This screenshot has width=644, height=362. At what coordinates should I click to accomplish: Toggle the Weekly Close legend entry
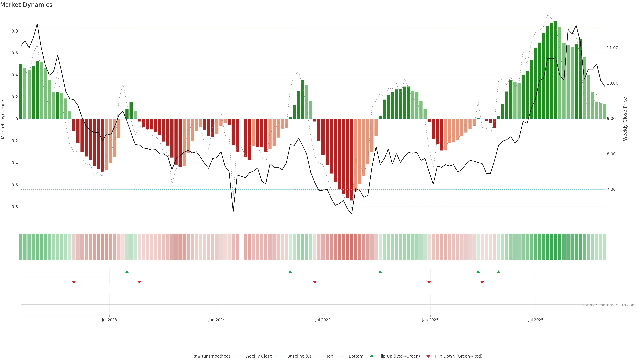pyautogui.click(x=258, y=356)
